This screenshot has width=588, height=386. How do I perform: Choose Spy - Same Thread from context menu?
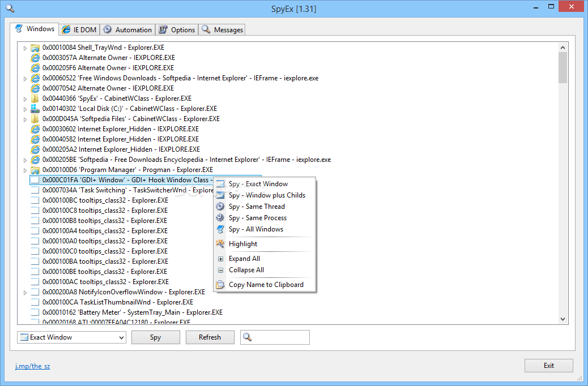[265, 207]
